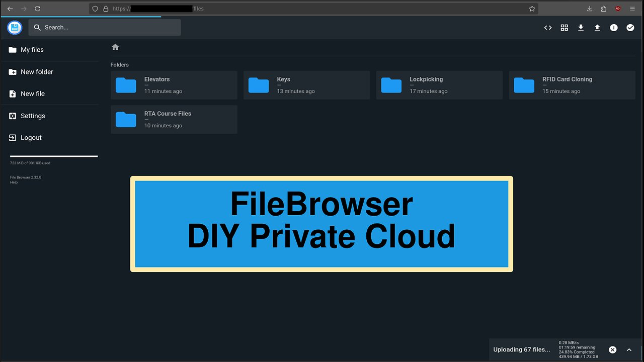Click the Folders section heading

point(120,65)
